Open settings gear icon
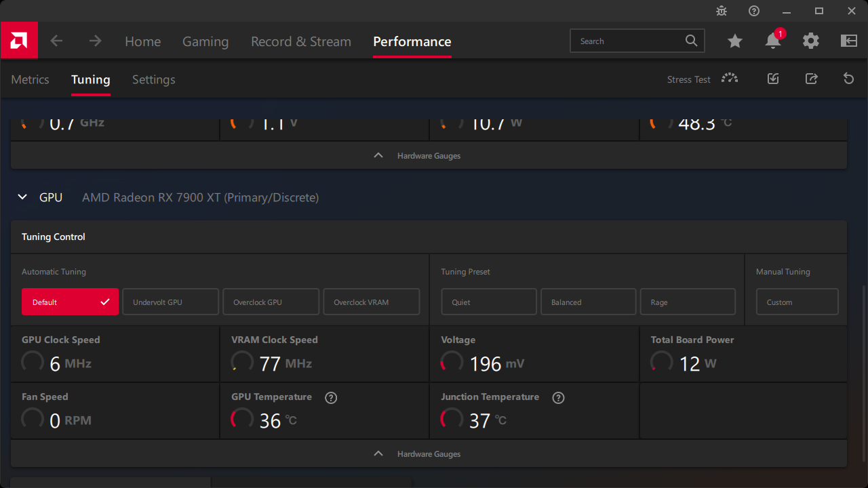This screenshot has width=868, height=488. [x=811, y=41]
